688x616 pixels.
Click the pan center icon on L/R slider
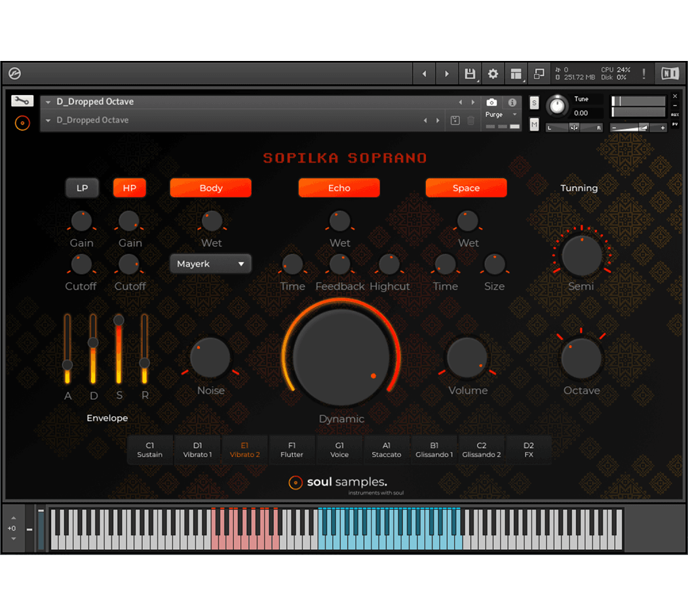click(x=574, y=128)
